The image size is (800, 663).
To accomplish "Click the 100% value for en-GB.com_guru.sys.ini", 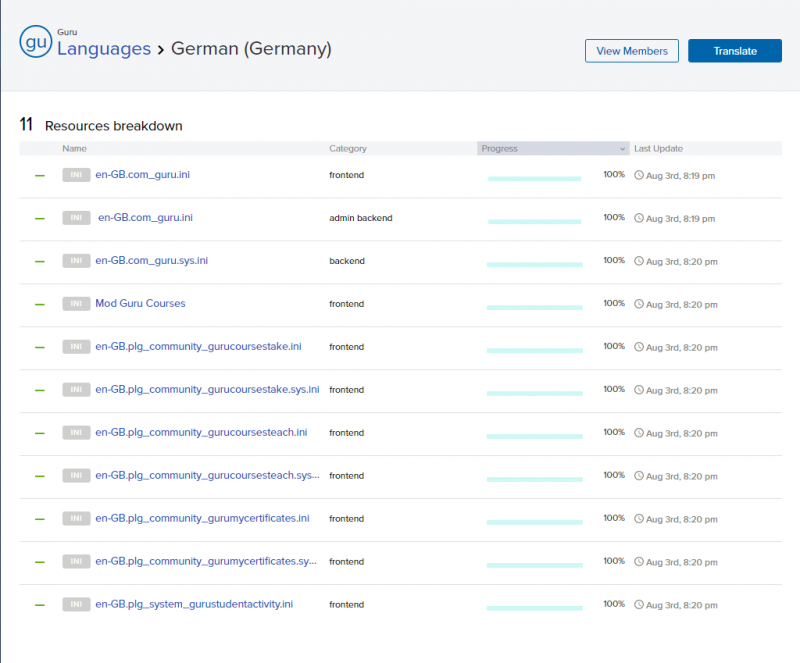I will pos(614,260).
